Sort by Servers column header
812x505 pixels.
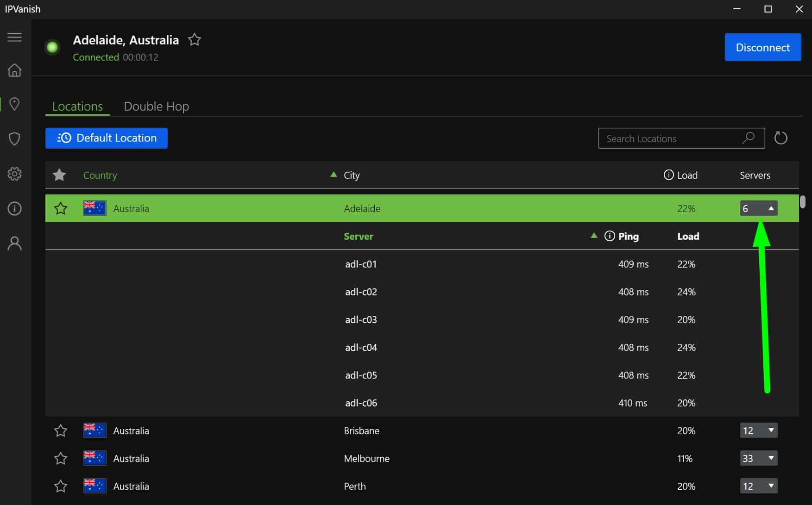[x=755, y=175]
